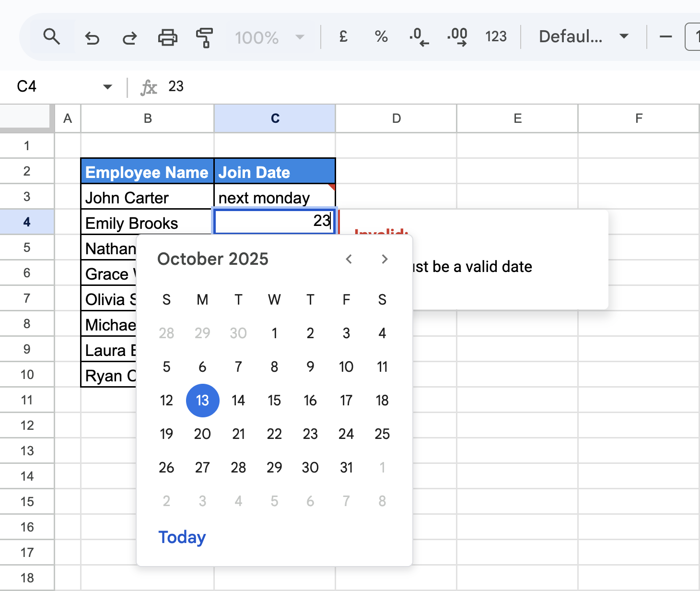The width and height of the screenshot is (700, 591).
Task: Open the Name box dropdown arrow
Action: coord(107,87)
